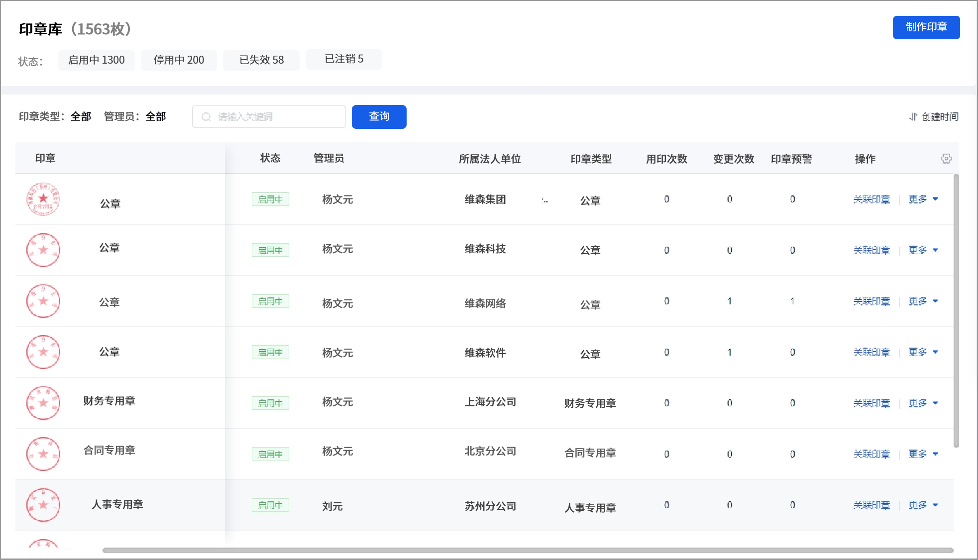The height and width of the screenshot is (560, 978).
Task: Click the 制作印章 button
Action: pyautogui.click(x=926, y=27)
